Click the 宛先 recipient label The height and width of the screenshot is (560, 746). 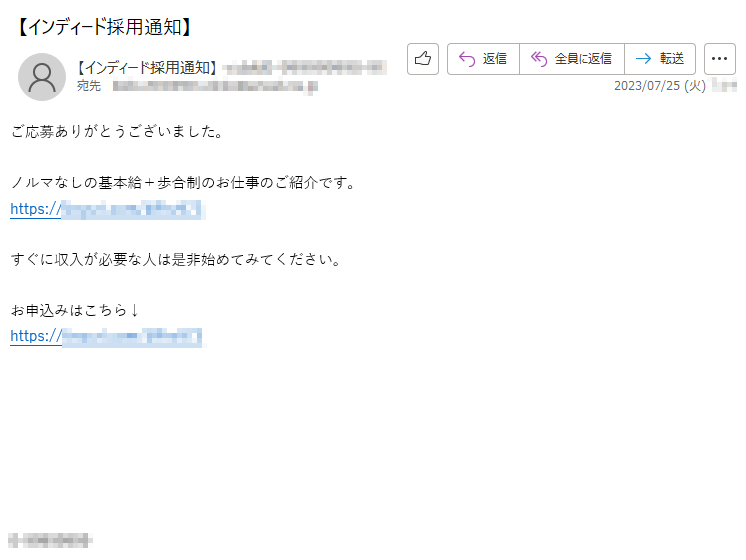pyautogui.click(x=89, y=86)
